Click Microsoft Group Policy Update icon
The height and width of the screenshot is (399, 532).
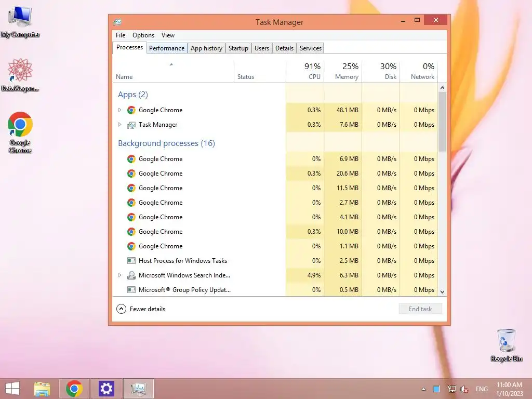[x=131, y=290]
